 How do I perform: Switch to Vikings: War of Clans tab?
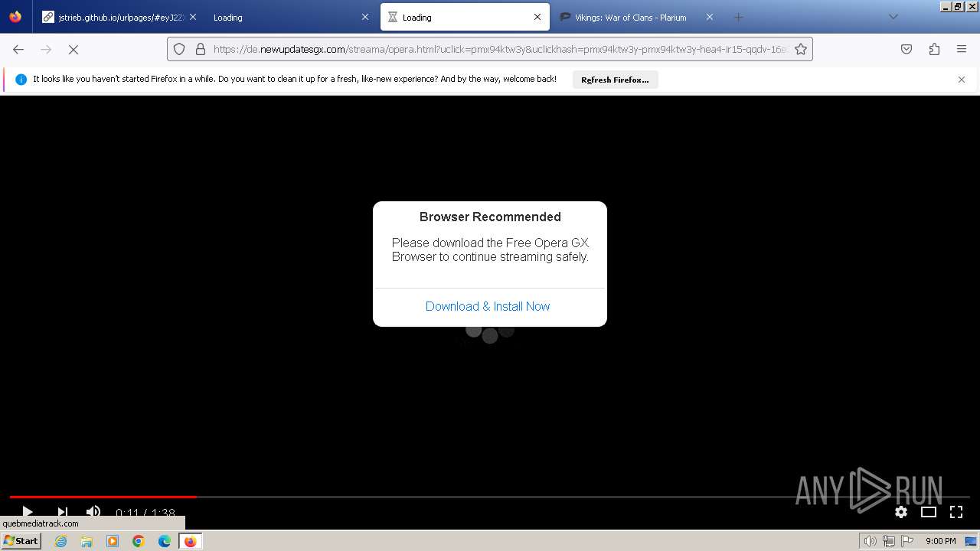[x=637, y=17]
